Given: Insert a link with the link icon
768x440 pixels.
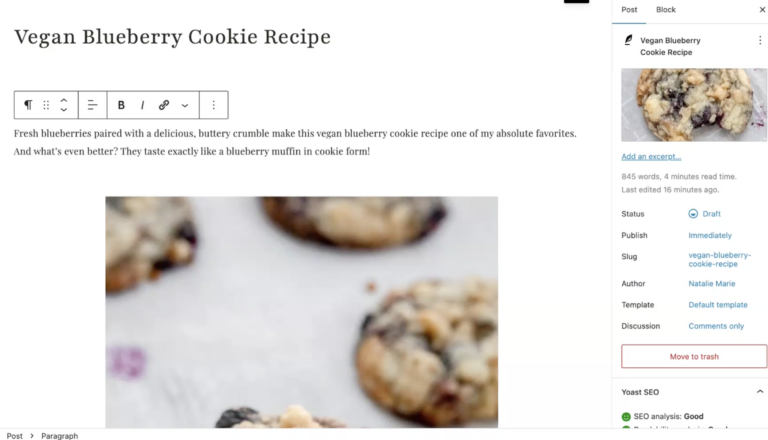Looking at the screenshot, I should pyautogui.click(x=164, y=105).
